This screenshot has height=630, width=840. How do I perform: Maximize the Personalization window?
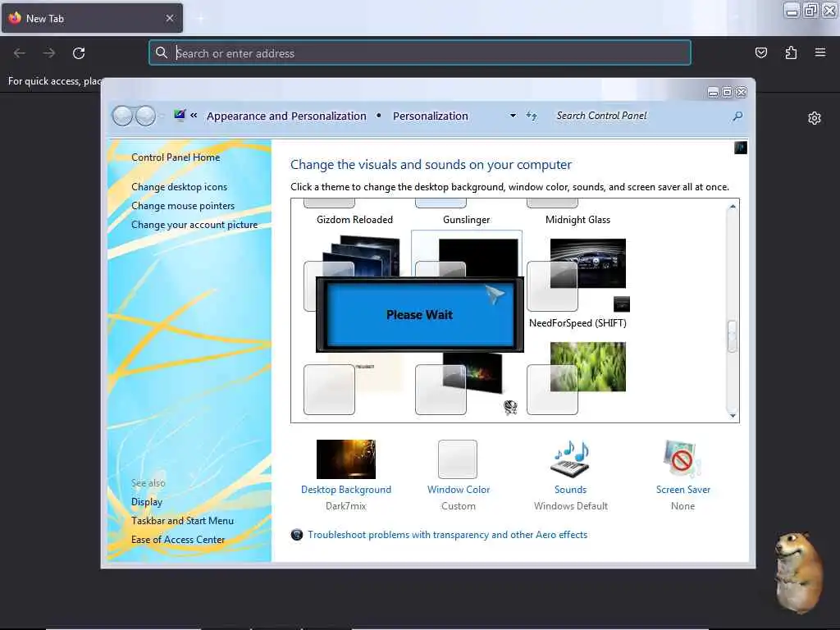tap(727, 92)
